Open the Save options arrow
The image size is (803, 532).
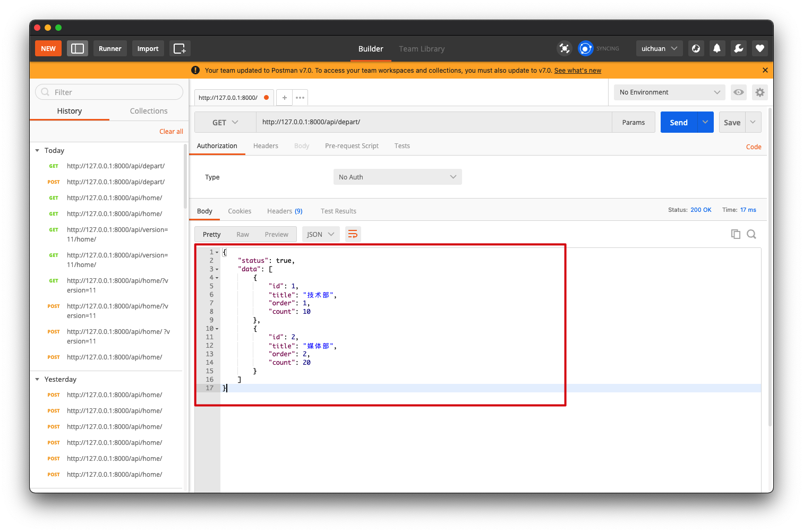pos(753,122)
